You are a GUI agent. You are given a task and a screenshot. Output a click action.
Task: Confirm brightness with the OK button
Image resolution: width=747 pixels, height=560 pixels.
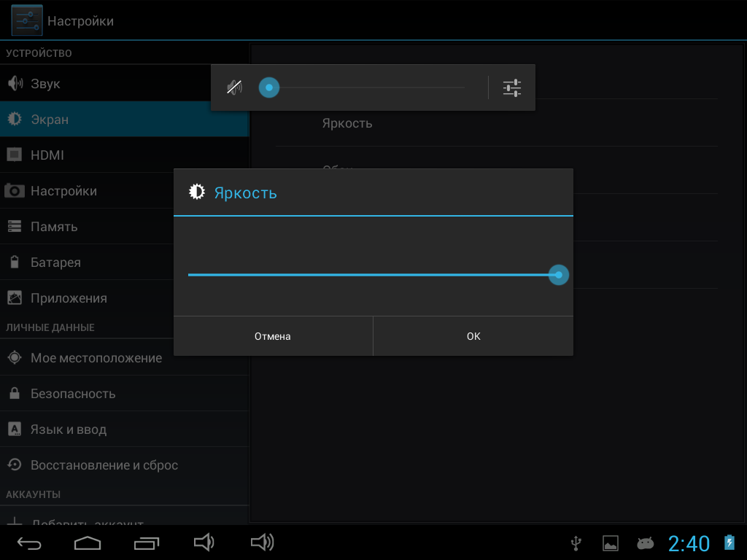tap(473, 336)
